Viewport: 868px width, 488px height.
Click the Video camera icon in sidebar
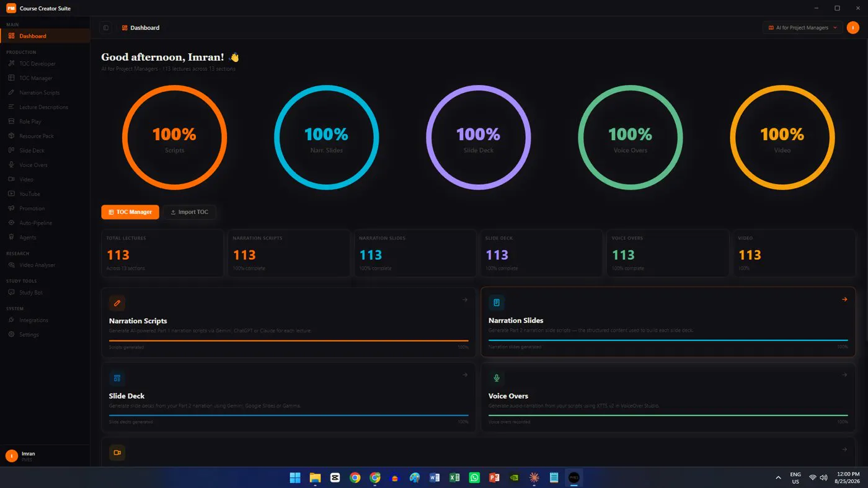tap(12, 179)
